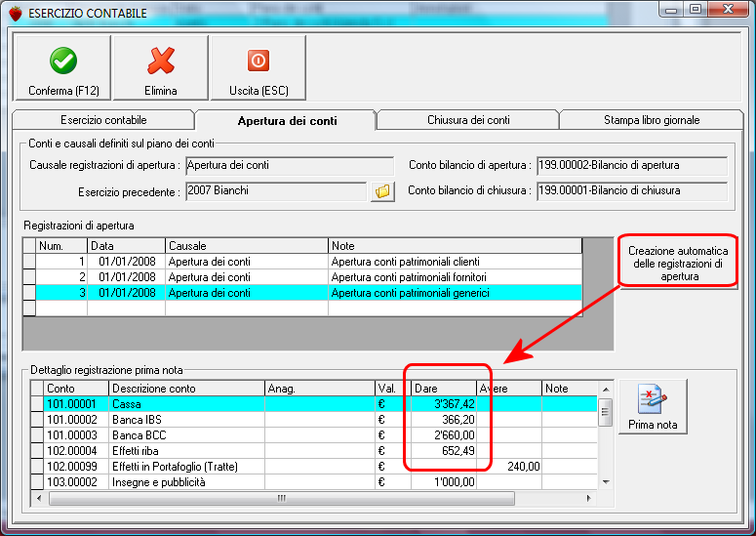Click the red X Elimina button
The image size is (756, 536).
tap(161, 67)
